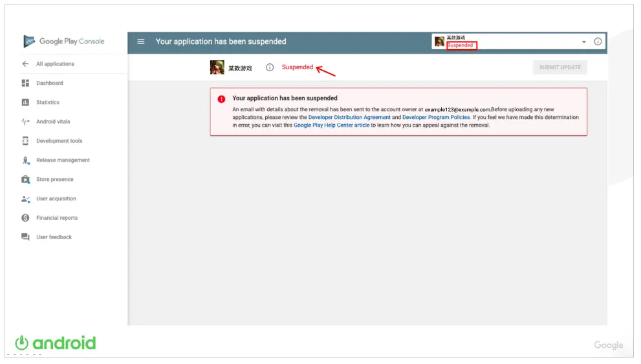Click the info icon at header right

[598, 41]
